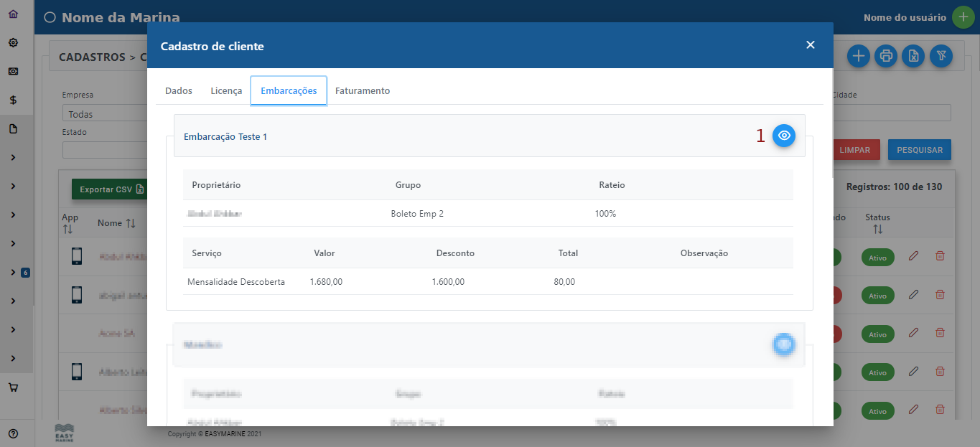The image size is (980, 447).
Task: Click the printer icon button
Action: [886, 56]
